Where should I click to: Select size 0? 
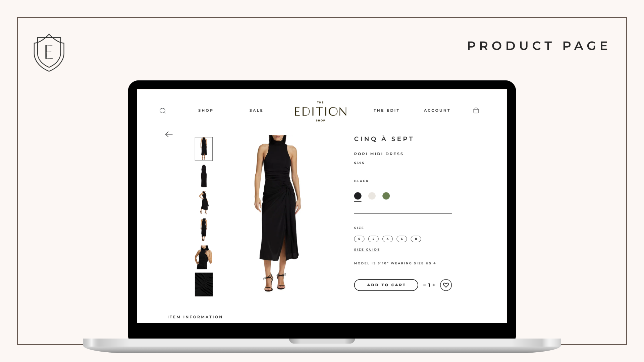click(x=359, y=239)
